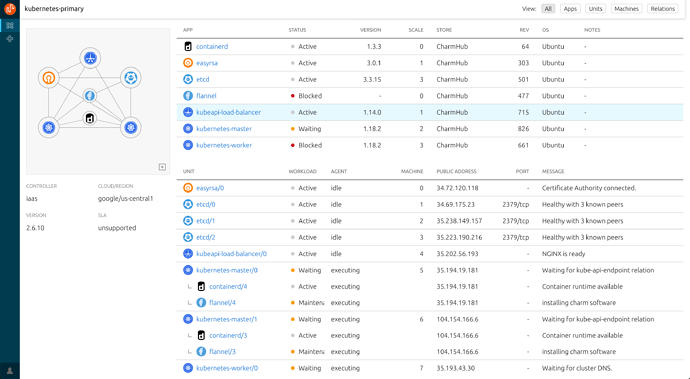The height and width of the screenshot is (379, 690).
Task: Open the containerd application link
Action: [212, 46]
